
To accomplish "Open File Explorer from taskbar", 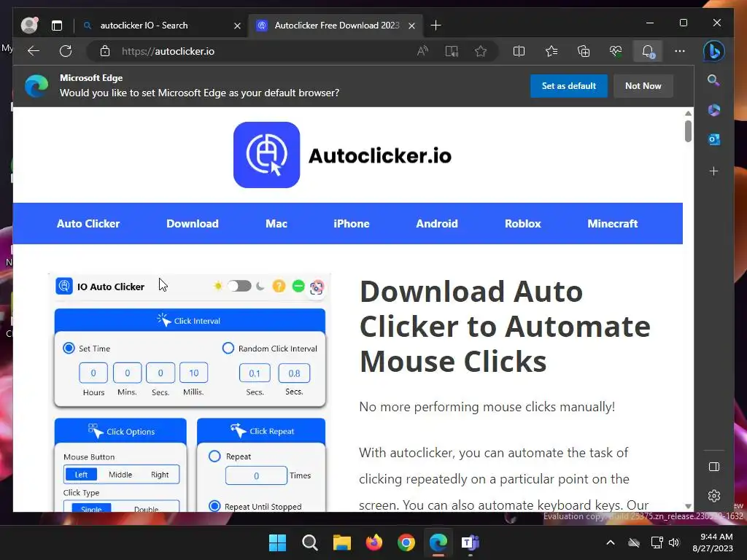I will (341, 542).
